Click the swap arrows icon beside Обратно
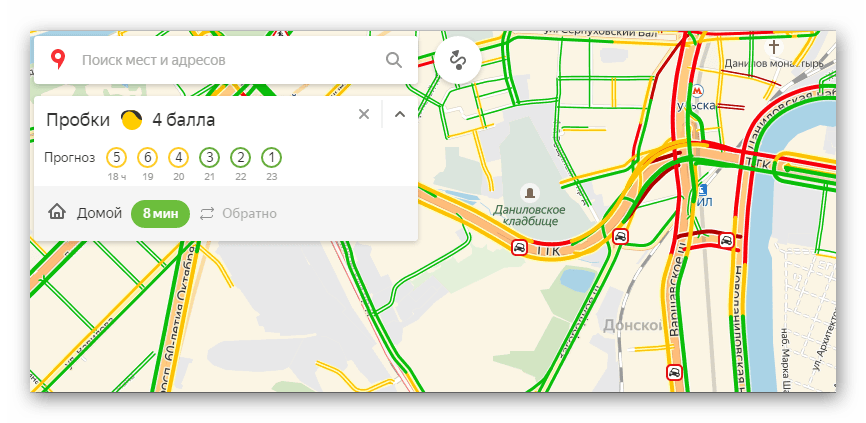 [x=207, y=214]
